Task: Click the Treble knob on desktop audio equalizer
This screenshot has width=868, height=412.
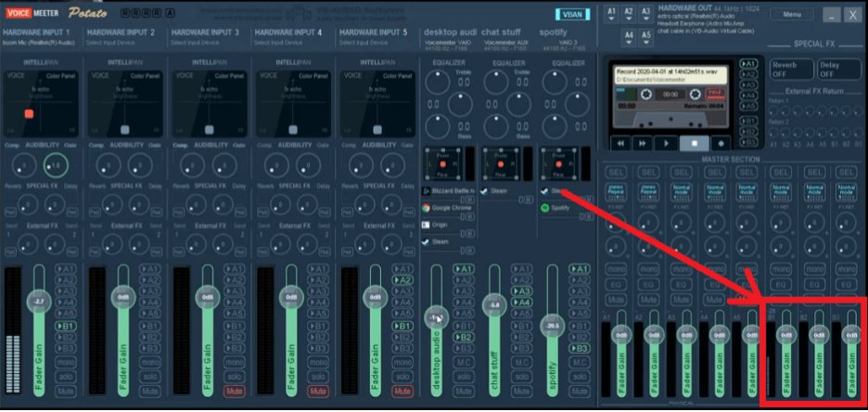Action: [438, 83]
